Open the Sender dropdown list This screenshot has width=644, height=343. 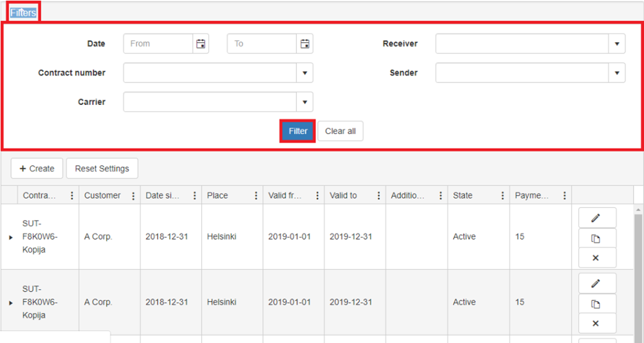pos(616,73)
